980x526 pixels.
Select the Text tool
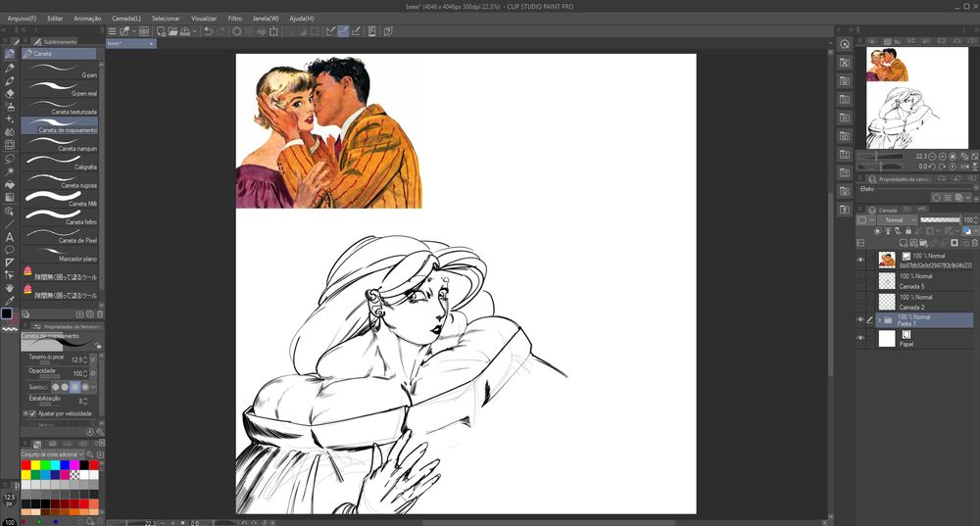click(10, 237)
